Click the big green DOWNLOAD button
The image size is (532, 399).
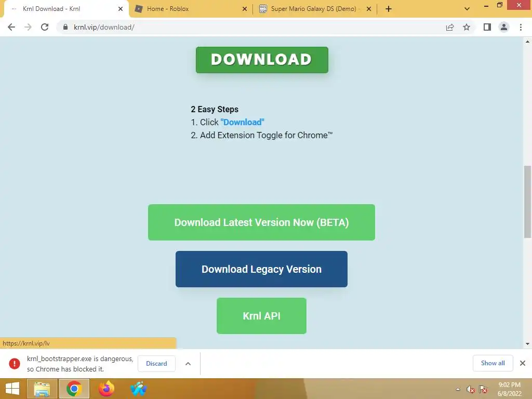[262, 60]
